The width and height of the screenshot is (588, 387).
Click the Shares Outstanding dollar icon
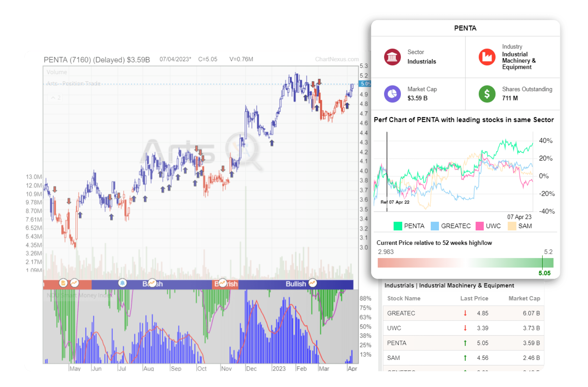[487, 94]
